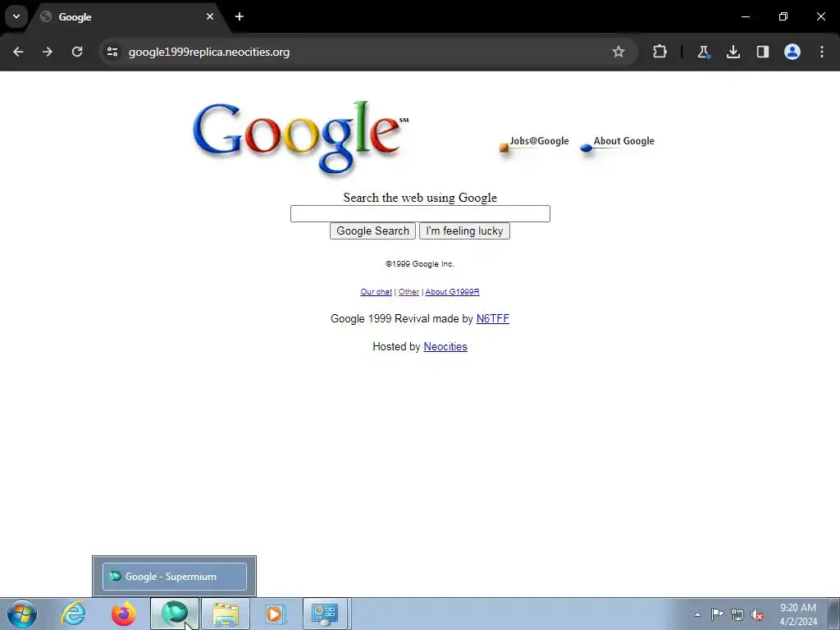The width and height of the screenshot is (840, 630).
Task: Go forward to the next page
Action: tap(48, 52)
